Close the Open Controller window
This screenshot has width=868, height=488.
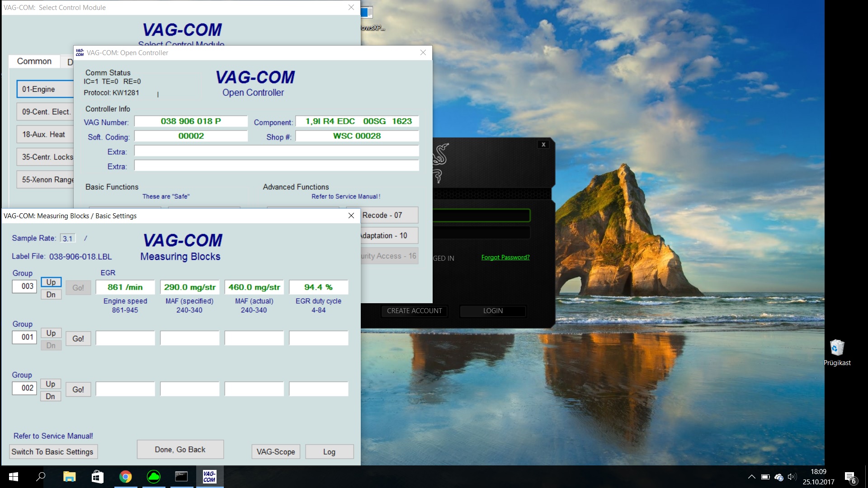[423, 52]
